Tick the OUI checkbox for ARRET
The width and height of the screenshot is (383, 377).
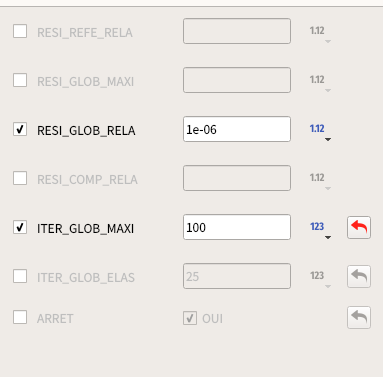click(x=190, y=318)
